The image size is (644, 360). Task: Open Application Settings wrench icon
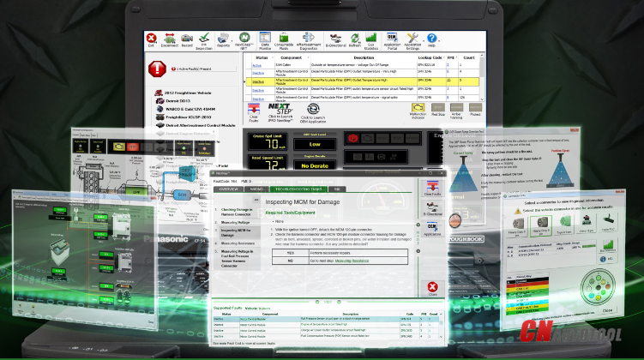point(412,41)
